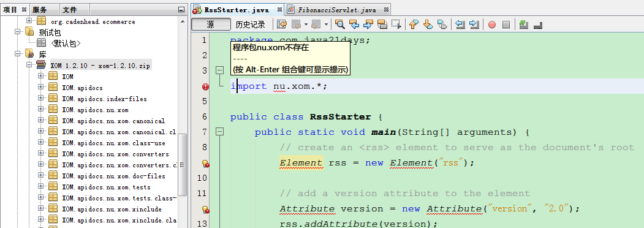Select the XOM.apidocs.nu.xom.class-use row
This screenshot has height=228, width=644.
(114, 143)
